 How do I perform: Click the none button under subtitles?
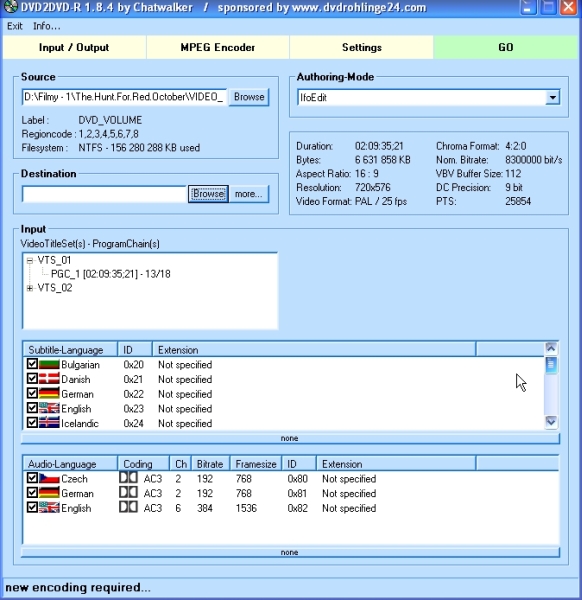290,439
